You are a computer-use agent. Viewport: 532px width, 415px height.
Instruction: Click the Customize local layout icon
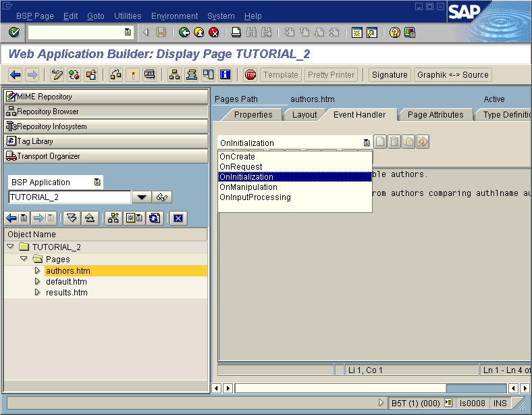click(410, 32)
